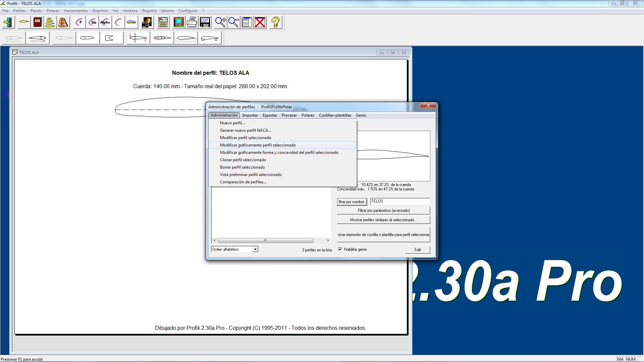
Task: Click the red X close-drawing icon
Action: 260,22
